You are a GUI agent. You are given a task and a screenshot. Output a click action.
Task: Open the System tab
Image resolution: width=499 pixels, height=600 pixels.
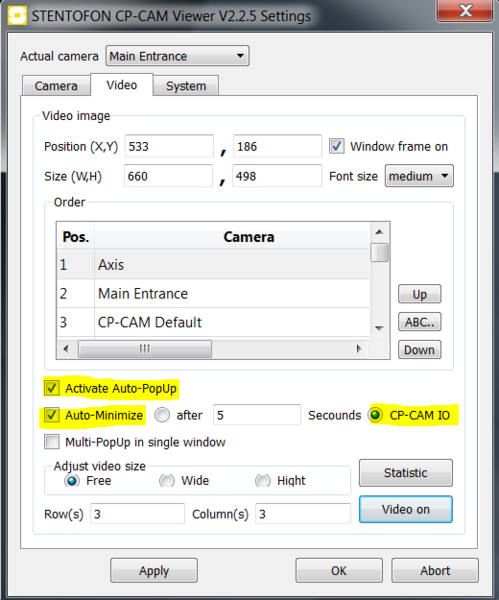186,86
